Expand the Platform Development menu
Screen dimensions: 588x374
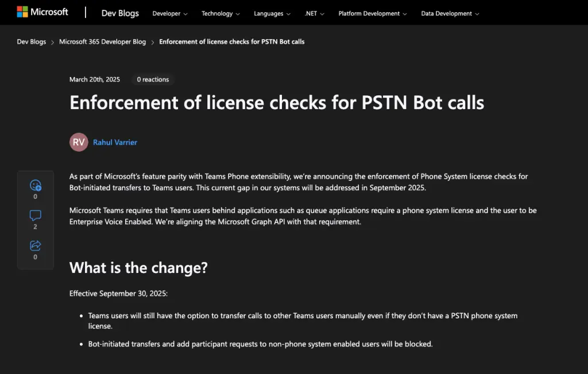372,14
